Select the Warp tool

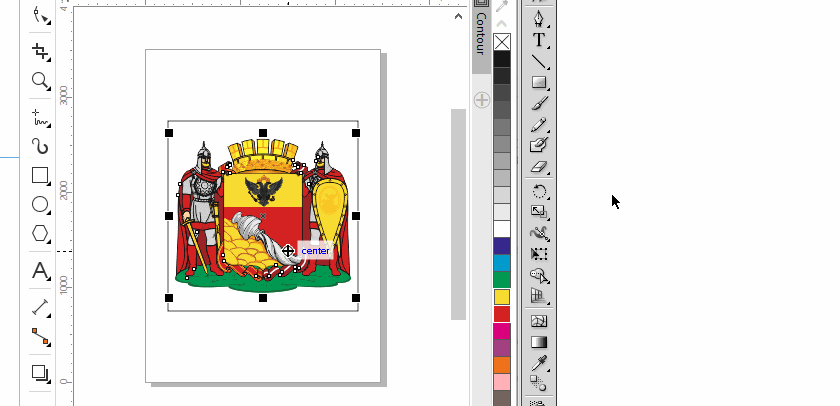click(x=539, y=233)
